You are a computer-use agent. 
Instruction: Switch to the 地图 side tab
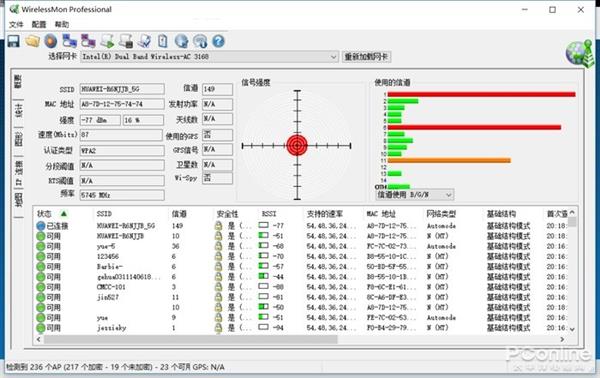pos(18,200)
